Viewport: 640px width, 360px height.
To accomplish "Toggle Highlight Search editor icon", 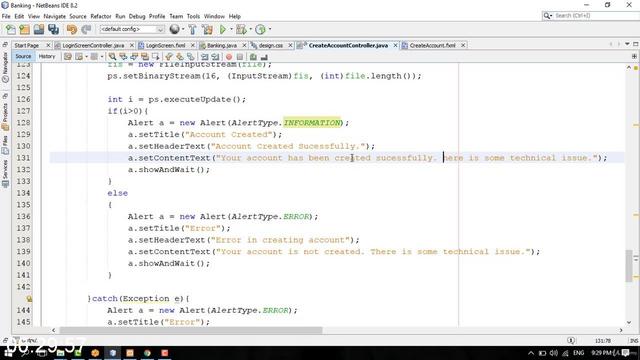I will (x=144, y=57).
